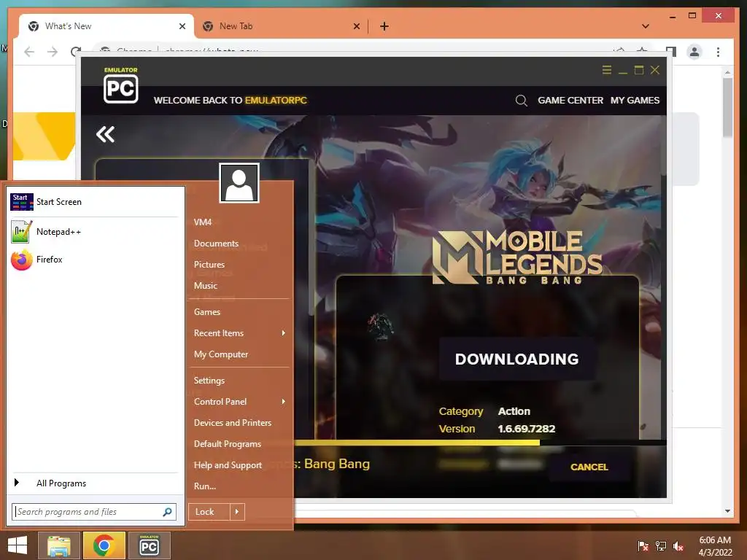Click Chrome's forward arrow
This screenshot has height=560, width=747.
[53, 52]
